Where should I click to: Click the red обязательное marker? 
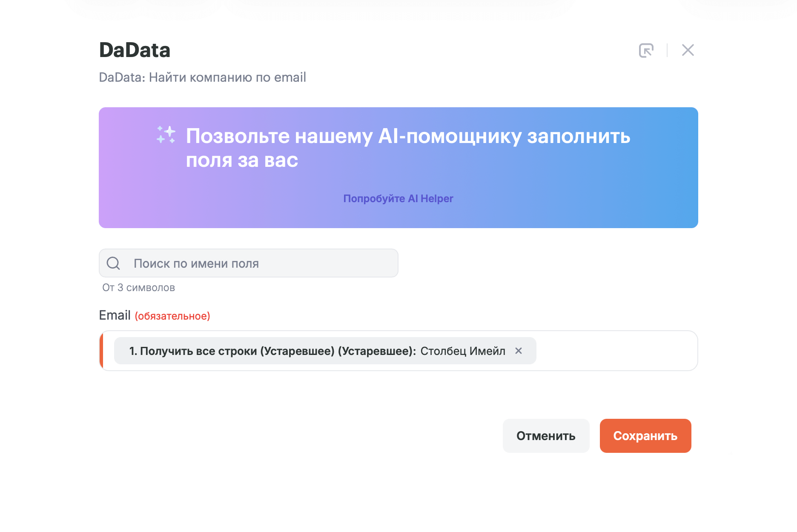(172, 316)
